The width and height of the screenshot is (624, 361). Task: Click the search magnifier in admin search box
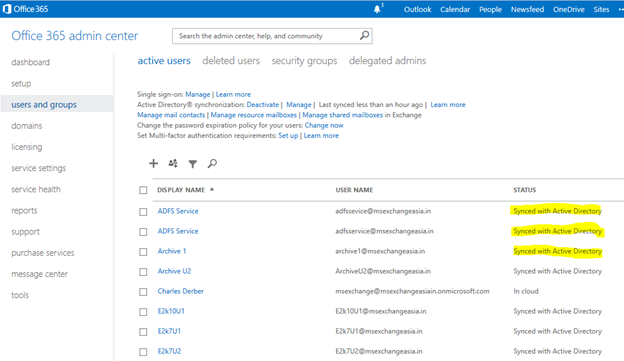coord(364,36)
